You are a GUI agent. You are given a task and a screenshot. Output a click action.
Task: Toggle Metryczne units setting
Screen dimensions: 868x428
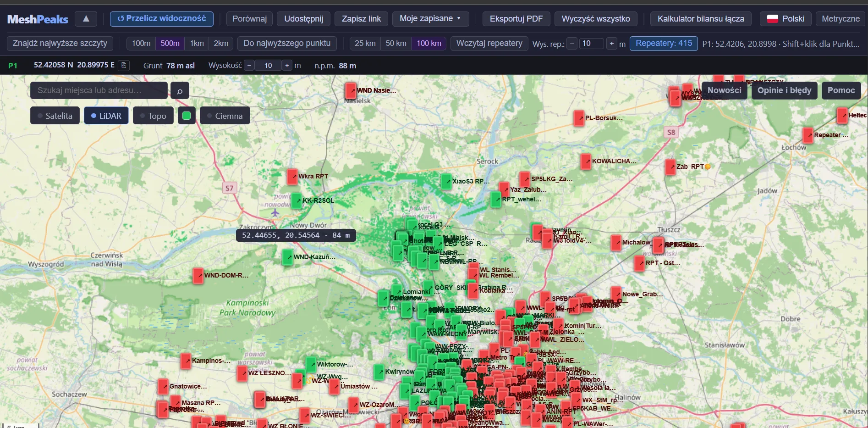tap(841, 19)
